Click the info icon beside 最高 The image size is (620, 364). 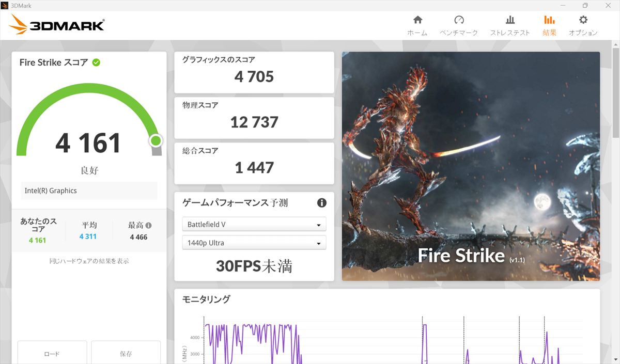pyautogui.click(x=149, y=226)
